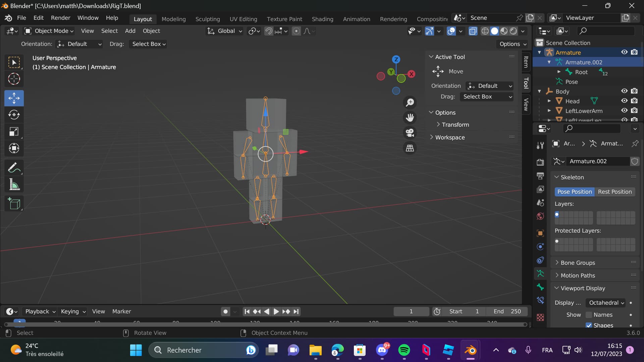The image size is (644, 362).
Task: Open the World properties tab
Action: tap(540, 216)
